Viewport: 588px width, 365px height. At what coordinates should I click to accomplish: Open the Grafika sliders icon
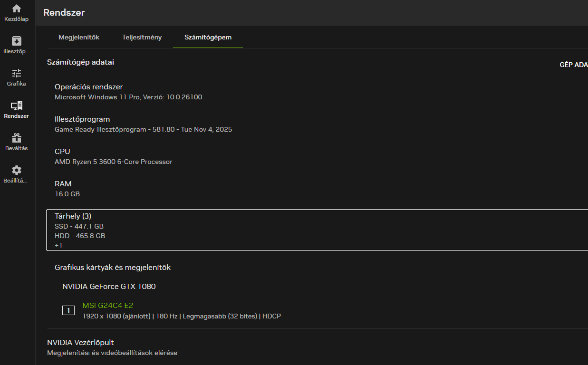17,74
